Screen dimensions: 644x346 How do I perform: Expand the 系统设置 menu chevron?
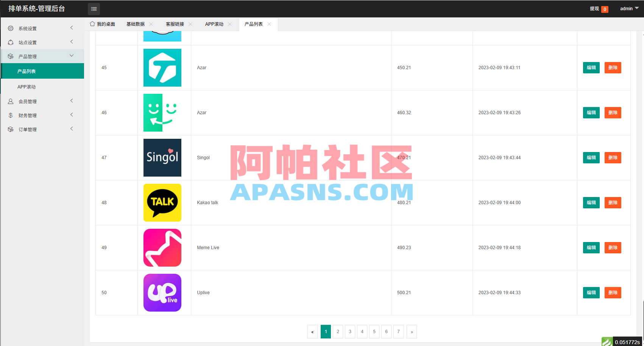72,28
